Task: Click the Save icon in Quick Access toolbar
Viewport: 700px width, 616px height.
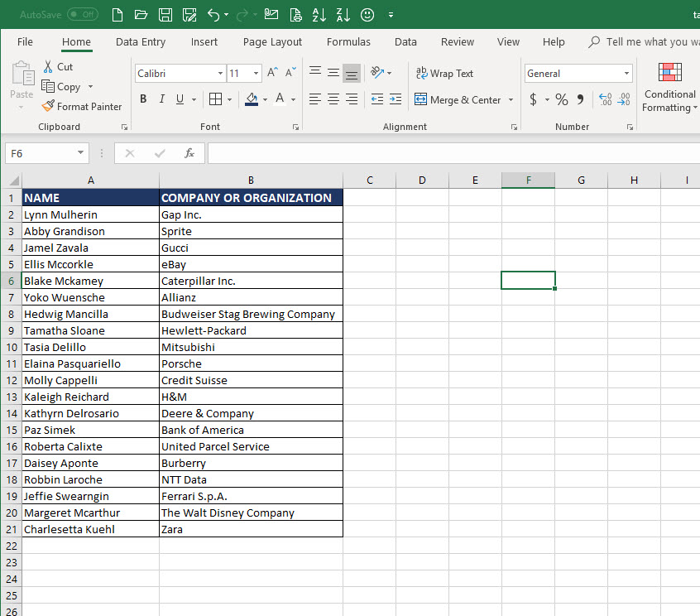Action: click(x=165, y=15)
